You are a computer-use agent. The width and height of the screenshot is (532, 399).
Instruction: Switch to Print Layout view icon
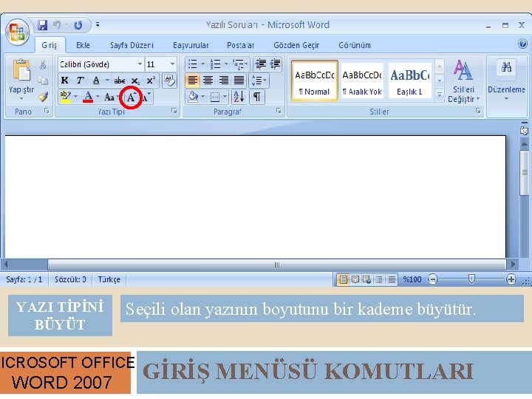(344, 279)
